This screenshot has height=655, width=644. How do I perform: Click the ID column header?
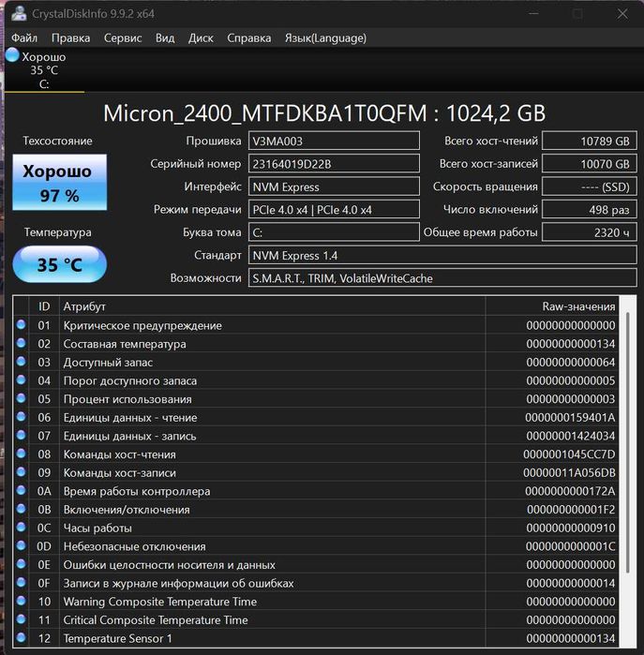44,306
